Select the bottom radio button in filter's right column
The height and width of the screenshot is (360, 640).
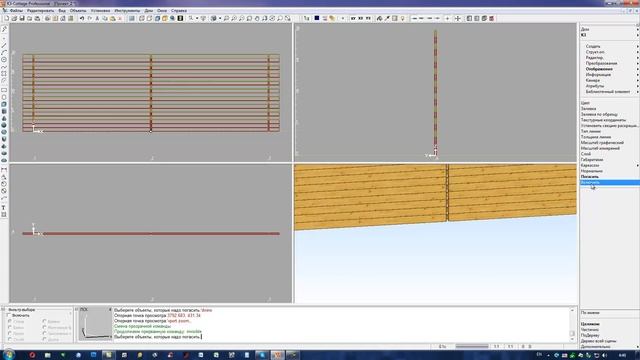(44, 339)
